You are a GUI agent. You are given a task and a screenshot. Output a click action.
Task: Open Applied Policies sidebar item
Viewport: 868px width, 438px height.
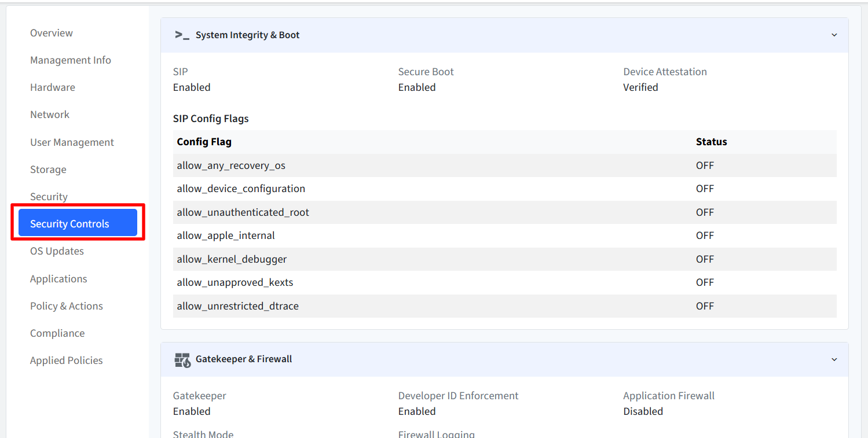pyautogui.click(x=67, y=360)
